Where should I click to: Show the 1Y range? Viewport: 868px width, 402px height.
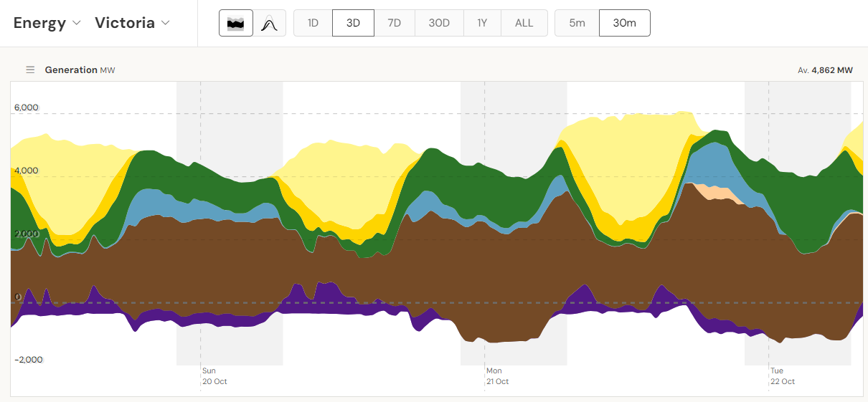click(482, 23)
